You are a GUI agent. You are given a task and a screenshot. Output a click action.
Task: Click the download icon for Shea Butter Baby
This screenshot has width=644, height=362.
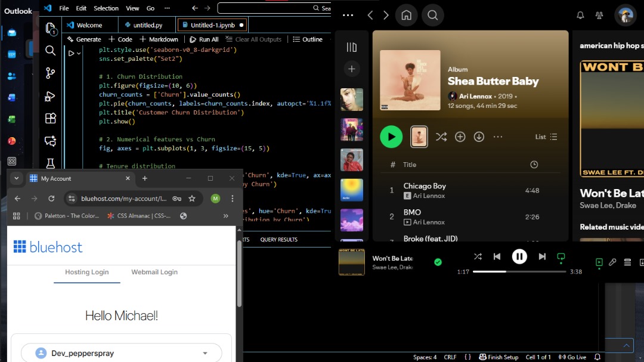(x=479, y=137)
